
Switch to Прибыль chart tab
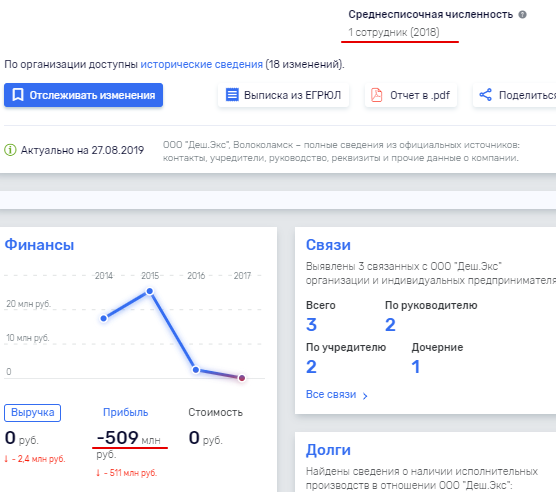pos(126,413)
